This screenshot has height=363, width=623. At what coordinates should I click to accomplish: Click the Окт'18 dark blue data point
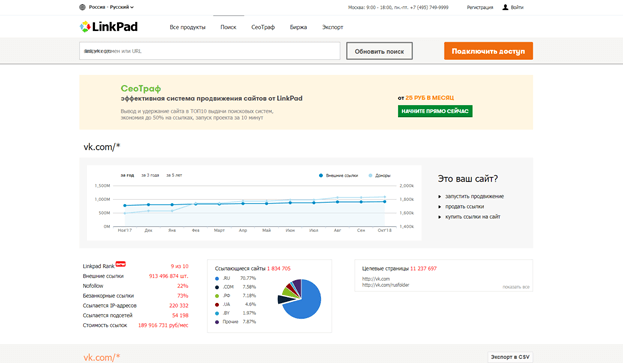click(x=385, y=201)
